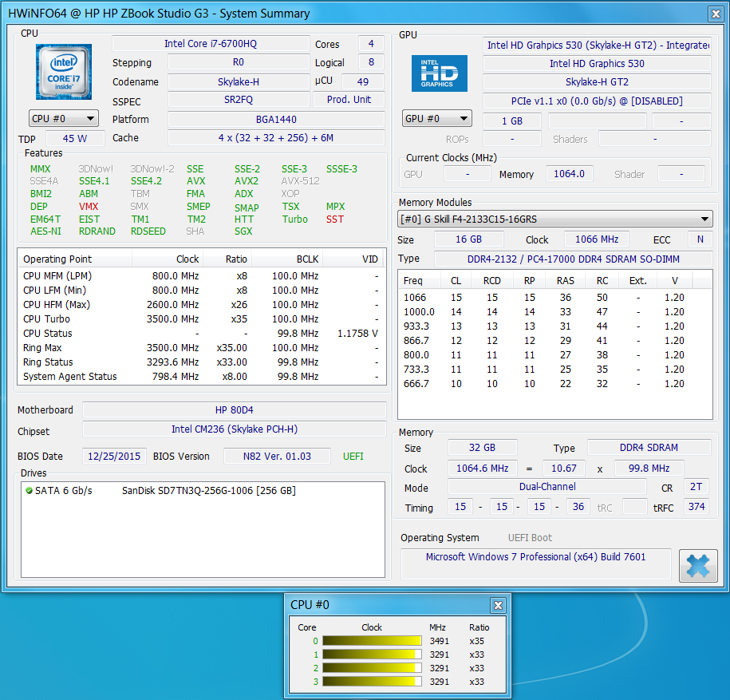
Task: Select the 733.3 frequency timing row
Action: click(x=555, y=370)
